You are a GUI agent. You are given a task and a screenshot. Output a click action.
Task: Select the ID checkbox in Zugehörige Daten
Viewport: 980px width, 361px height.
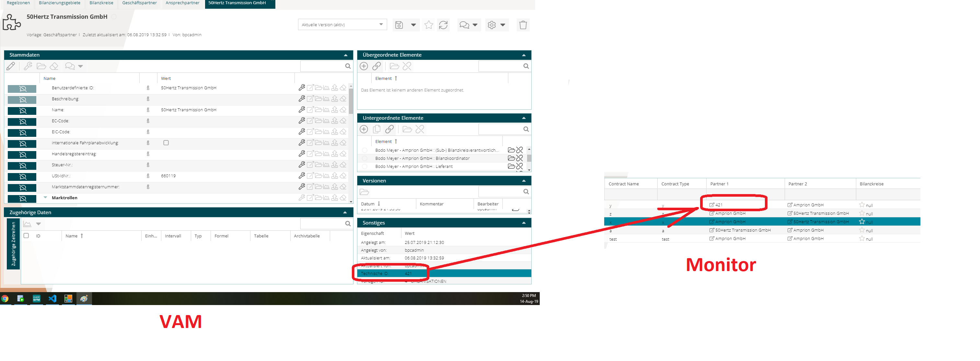[x=26, y=235]
